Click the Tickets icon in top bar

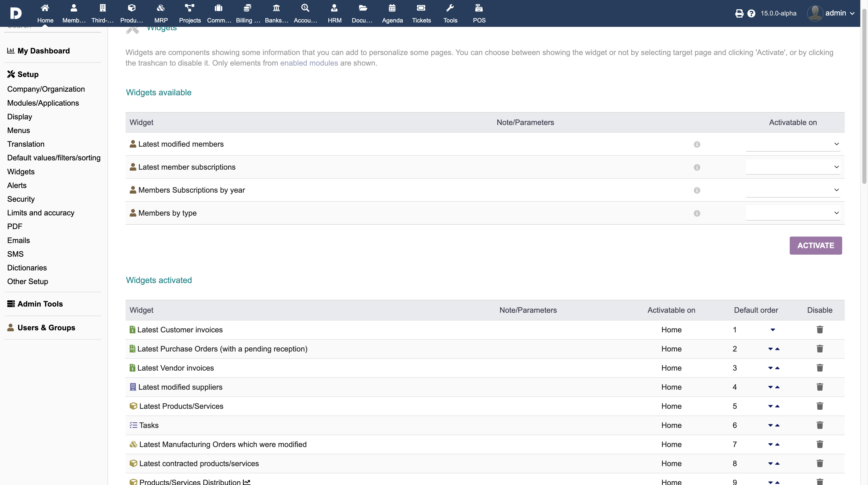pos(421,8)
